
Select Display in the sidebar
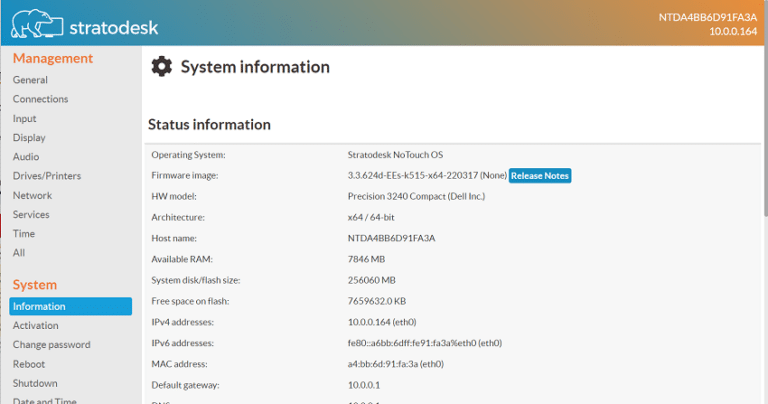click(x=29, y=138)
